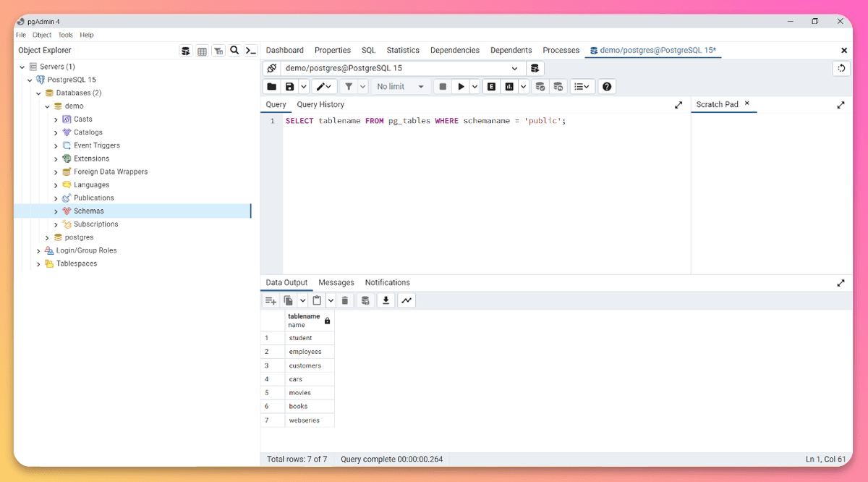Open the Object menu
Image resolution: width=868 pixels, height=482 pixels.
point(42,35)
